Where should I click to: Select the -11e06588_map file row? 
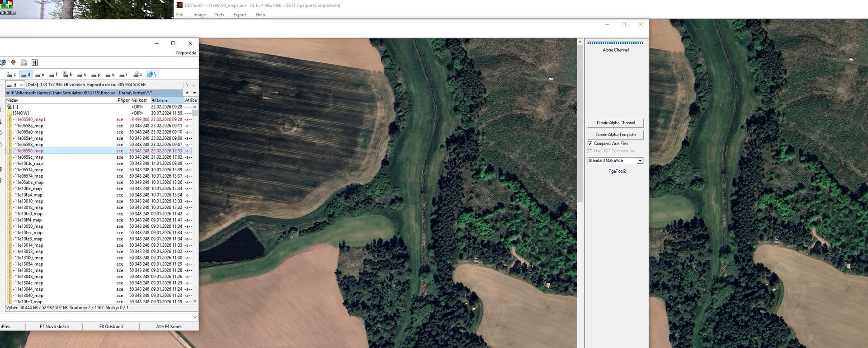pos(28,126)
